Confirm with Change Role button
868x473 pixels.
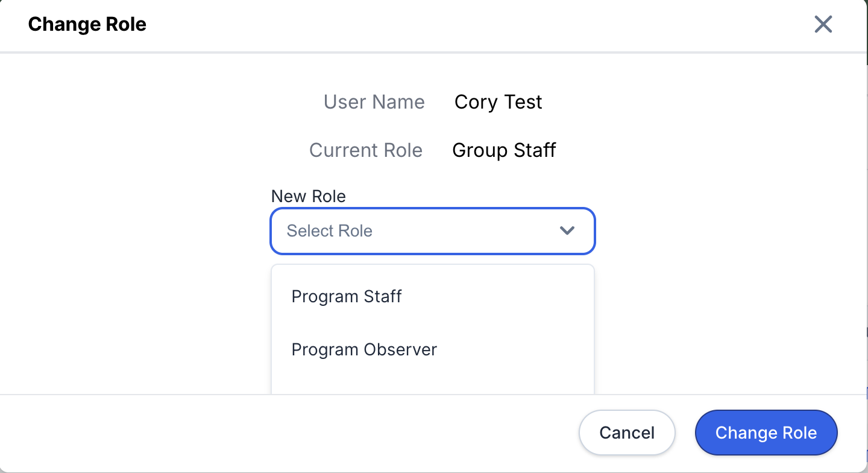[x=766, y=433]
